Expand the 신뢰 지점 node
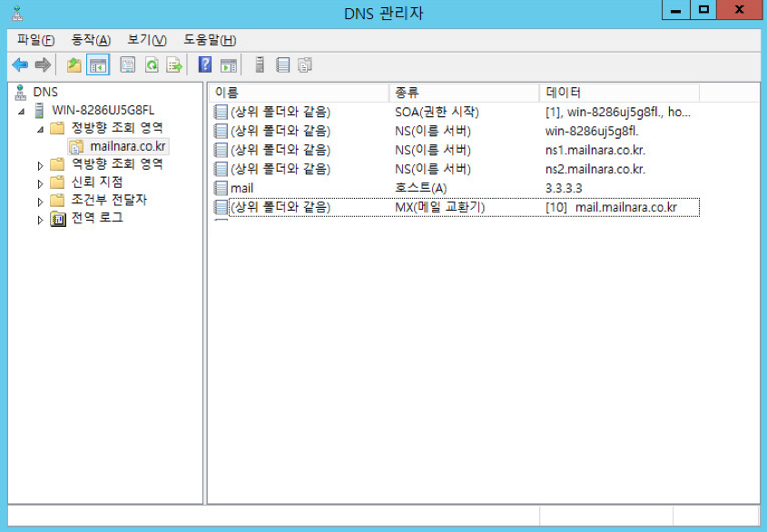Screen dimensions: 767x532 click(40, 184)
